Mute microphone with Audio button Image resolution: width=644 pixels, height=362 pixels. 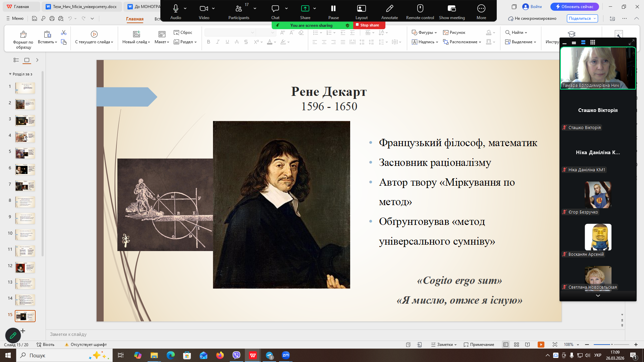coord(175,9)
